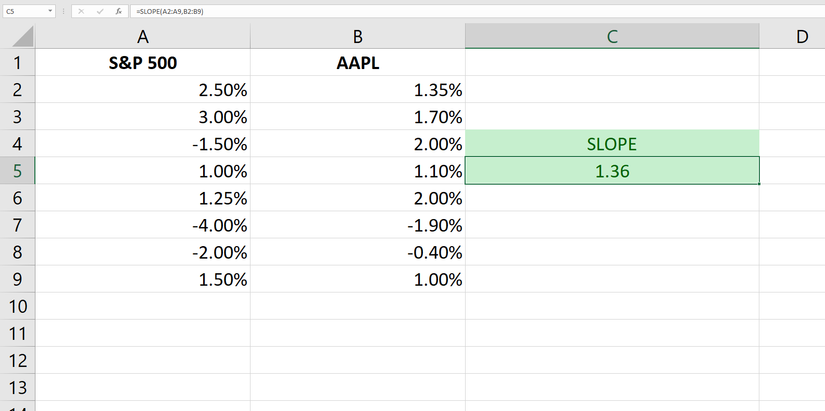Screen dimensions: 825x411
Task: Select row 7 header
Action: [x=18, y=225]
